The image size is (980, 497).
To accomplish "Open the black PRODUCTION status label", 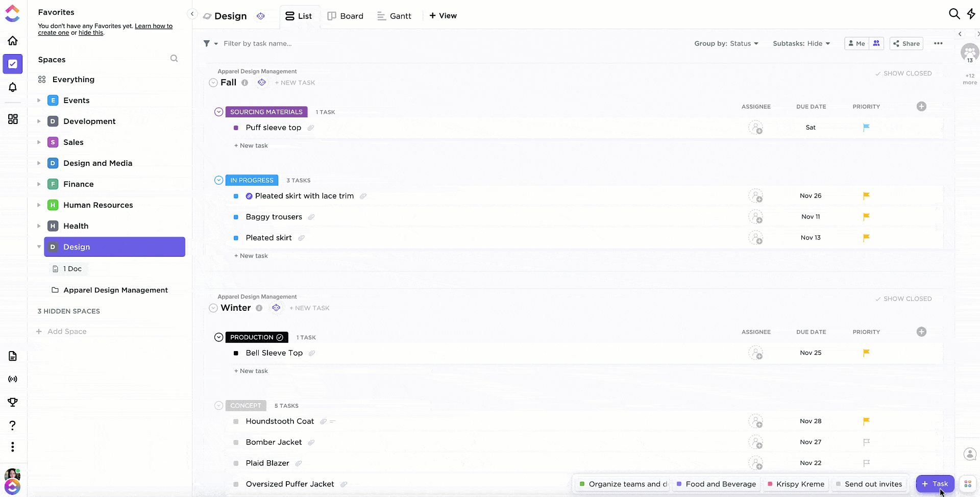I will [257, 337].
